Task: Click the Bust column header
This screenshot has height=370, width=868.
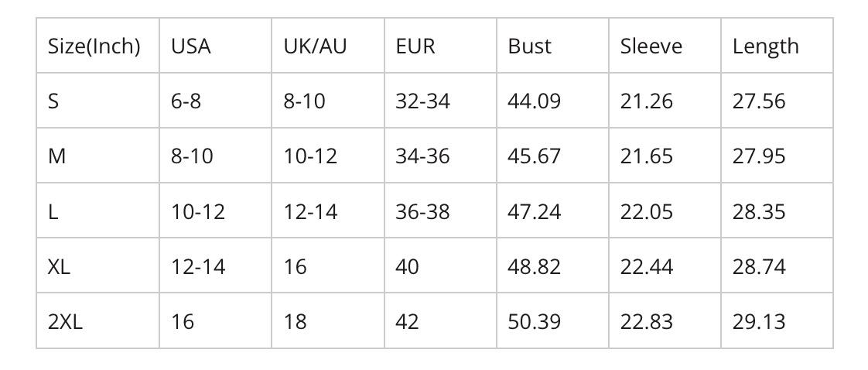Action: click(529, 46)
